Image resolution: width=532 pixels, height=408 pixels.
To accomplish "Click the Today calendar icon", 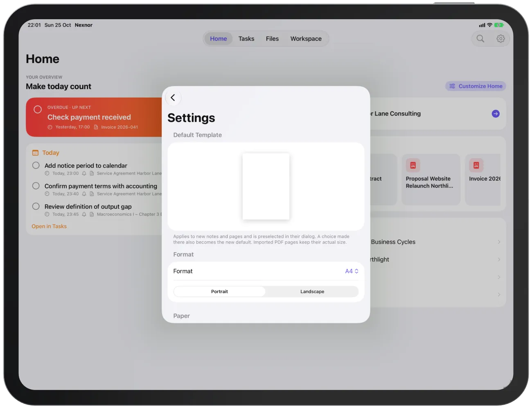I will tap(35, 152).
